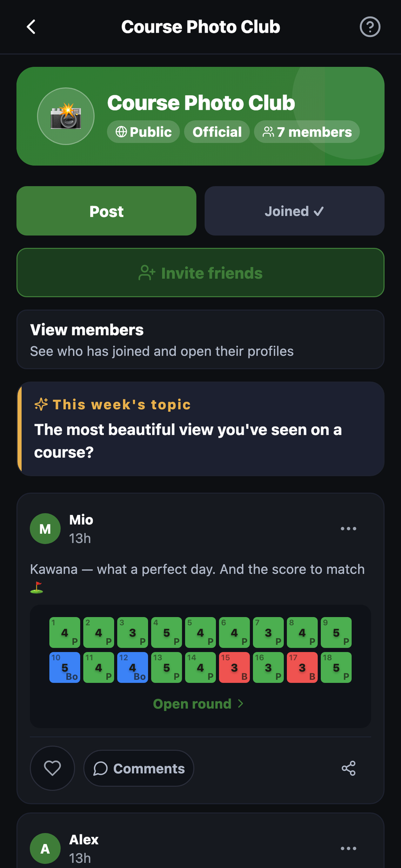Select hole 10 blue bogey tile
The width and height of the screenshot is (401, 868).
pyautogui.click(x=65, y=667)
